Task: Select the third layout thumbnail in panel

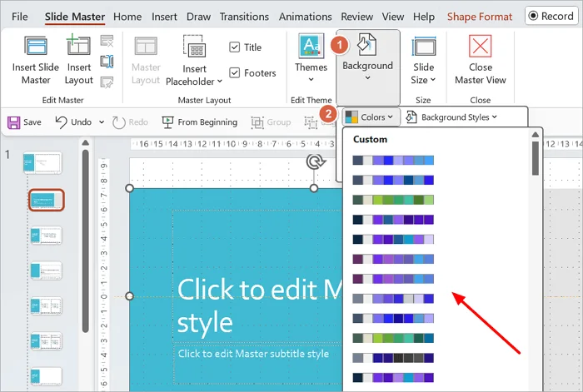Action: [47, 236]
